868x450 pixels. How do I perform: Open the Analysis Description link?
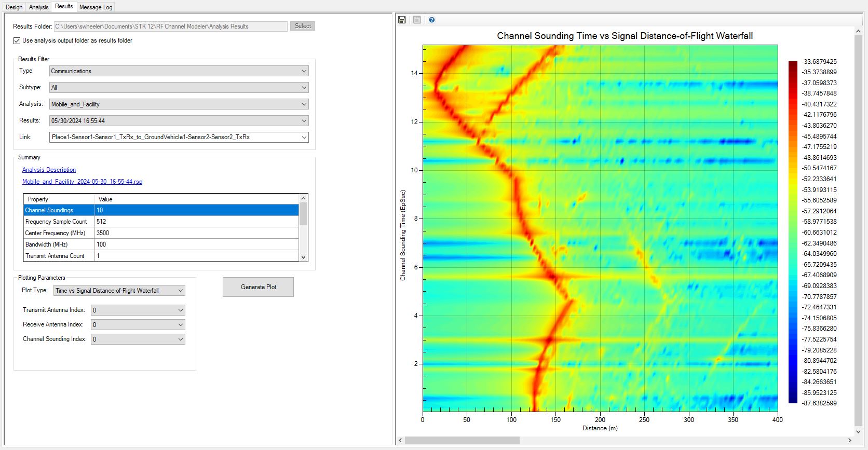click(49, 170)
